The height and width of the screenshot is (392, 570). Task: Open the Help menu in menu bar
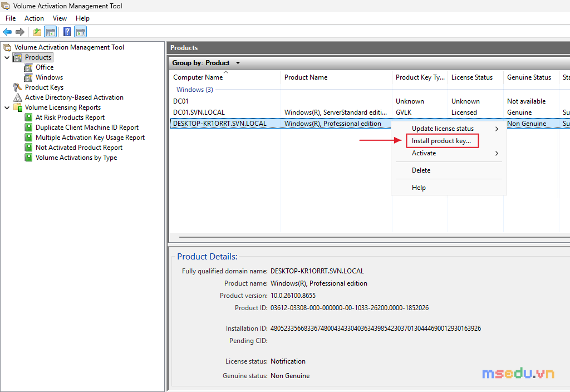(82, 18)
